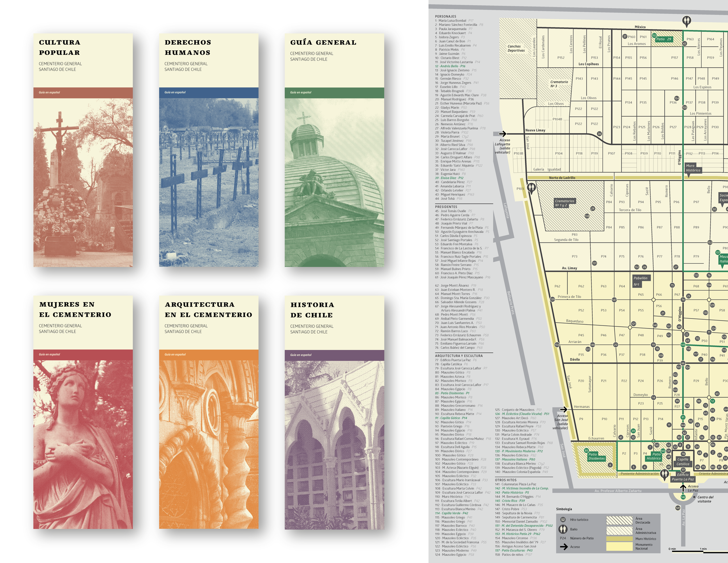Select map marker 36 on Nueva Limay

599,134
